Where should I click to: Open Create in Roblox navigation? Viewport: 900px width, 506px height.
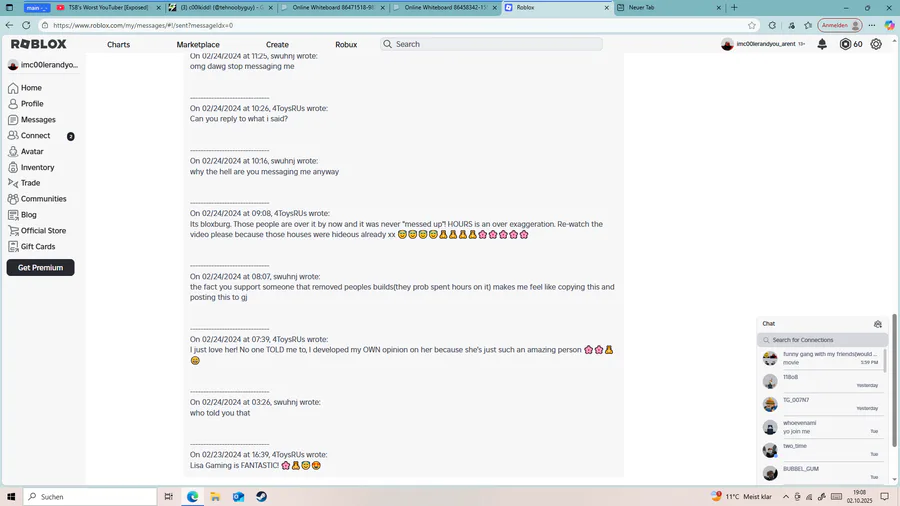coord(277,44)
